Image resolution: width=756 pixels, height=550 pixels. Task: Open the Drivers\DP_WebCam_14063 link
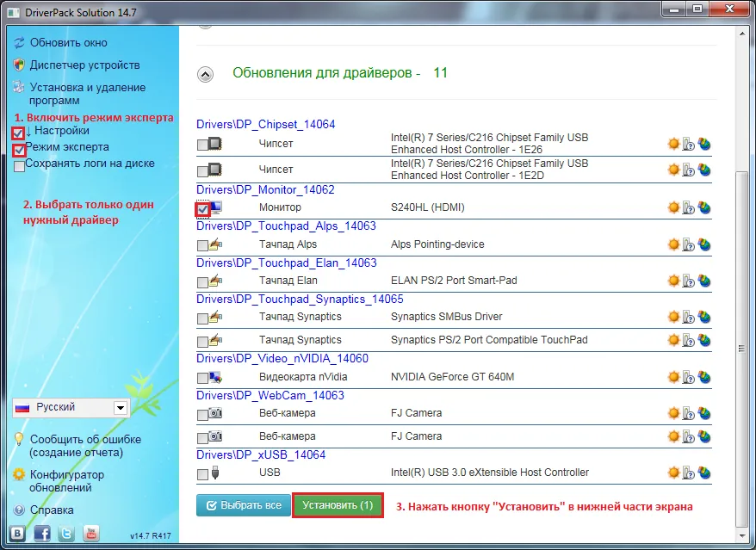tap(270, 395)
